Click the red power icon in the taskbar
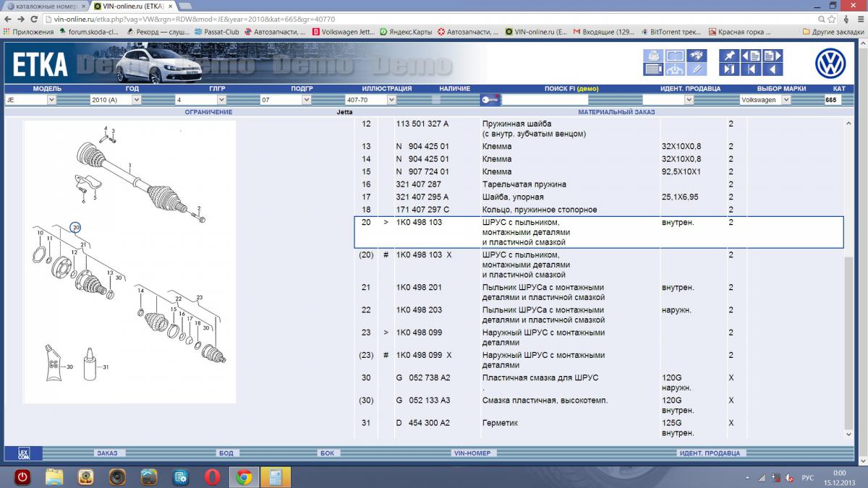868x488 pixels. tap(22, 477)
